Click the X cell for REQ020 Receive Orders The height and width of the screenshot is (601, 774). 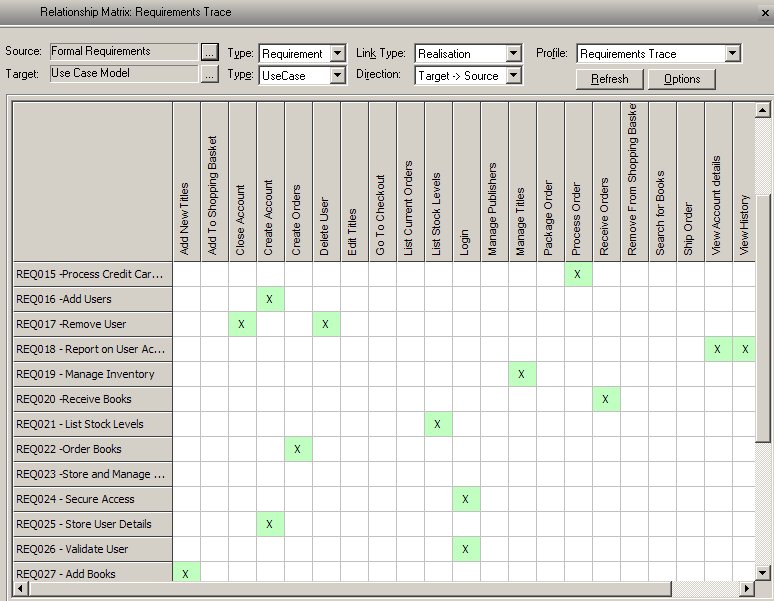606,399
